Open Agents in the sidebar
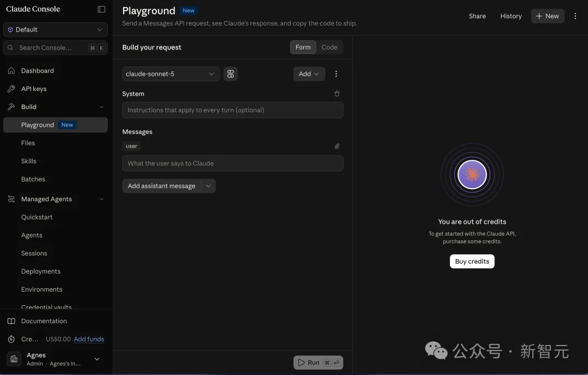588x375 pixels. (x=32, y=235)
